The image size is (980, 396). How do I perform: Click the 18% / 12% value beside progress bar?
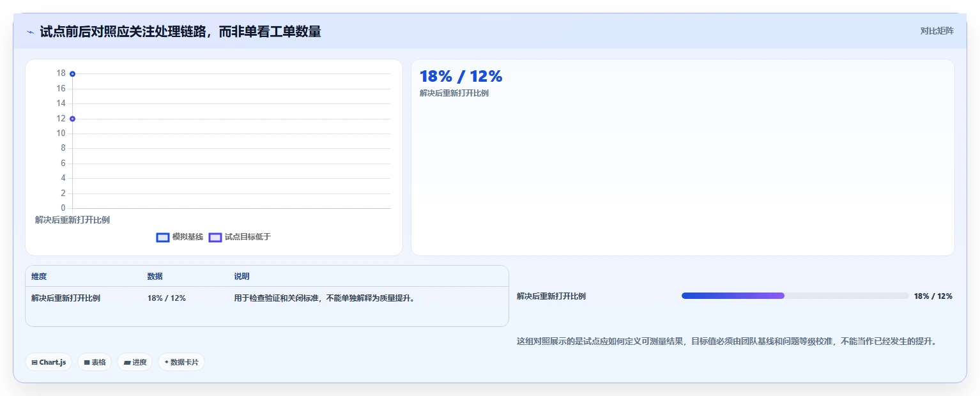pyautogui.click(x=933, y=296)
